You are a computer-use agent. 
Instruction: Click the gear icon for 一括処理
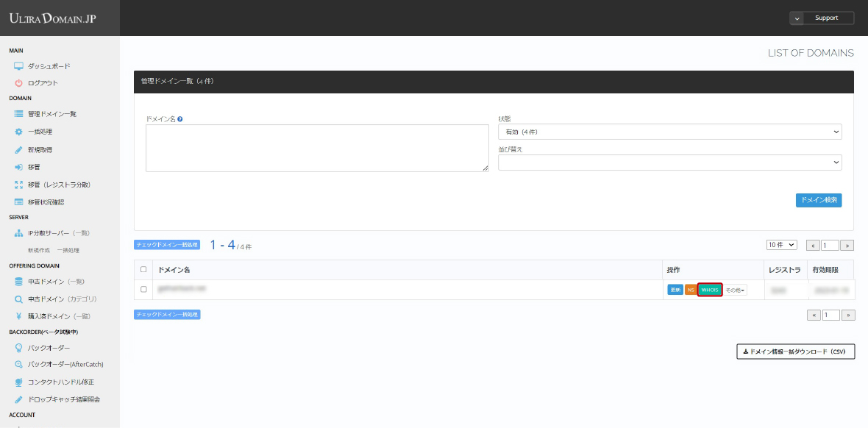point(19,132)
